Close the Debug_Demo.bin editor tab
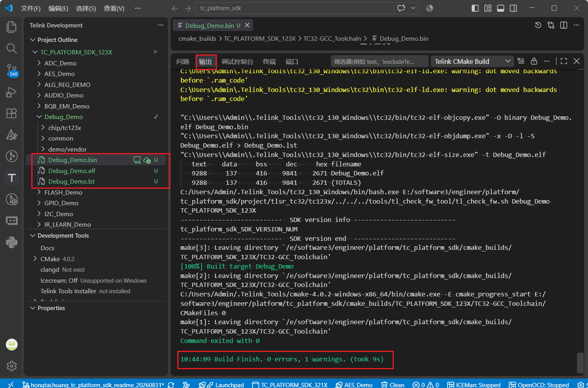Image resolution: width=588 pixels, height=388 pixels. click(247, 25)
